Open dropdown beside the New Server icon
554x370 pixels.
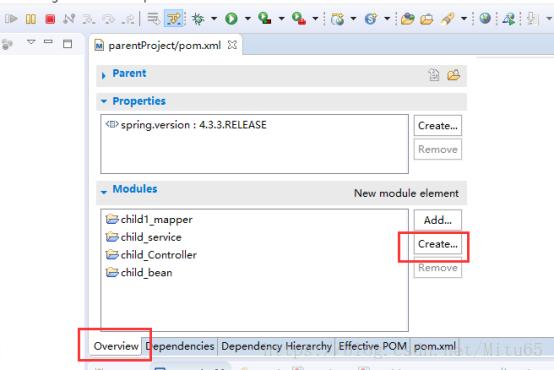click(353, 18)
